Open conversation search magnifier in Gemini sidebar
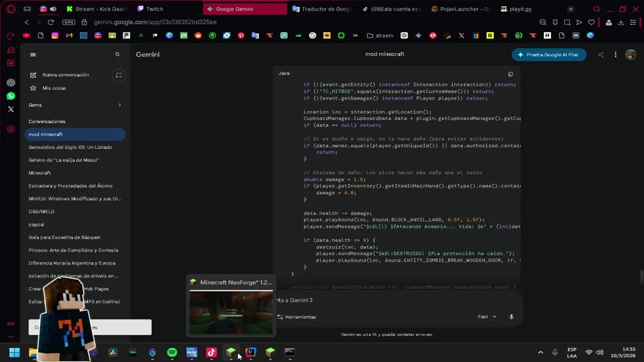 118,54
